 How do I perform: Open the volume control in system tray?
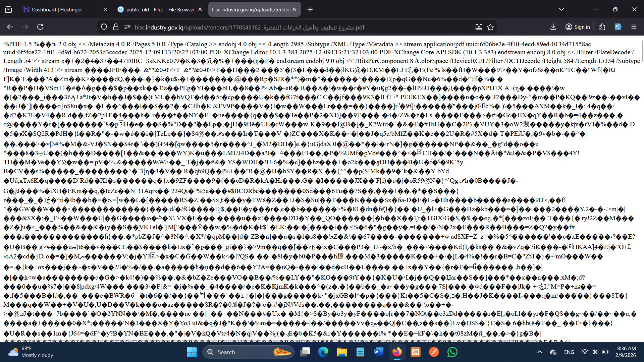(594, 352)
